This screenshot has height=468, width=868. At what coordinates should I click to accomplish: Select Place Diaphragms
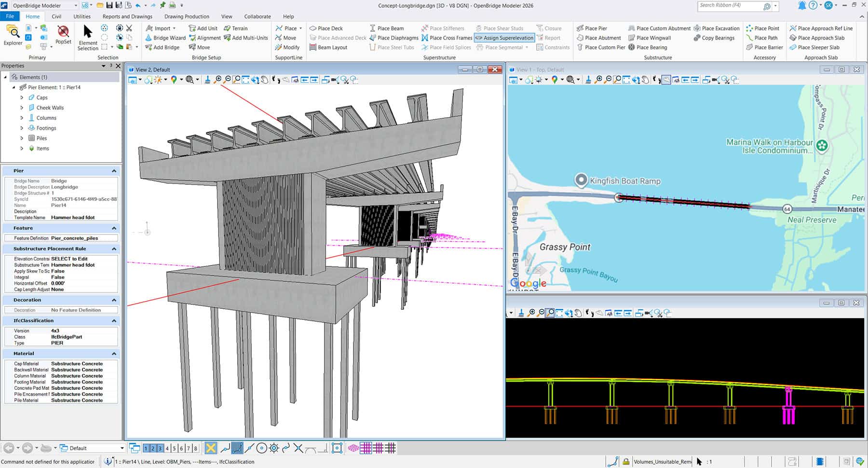coord(393,38)
